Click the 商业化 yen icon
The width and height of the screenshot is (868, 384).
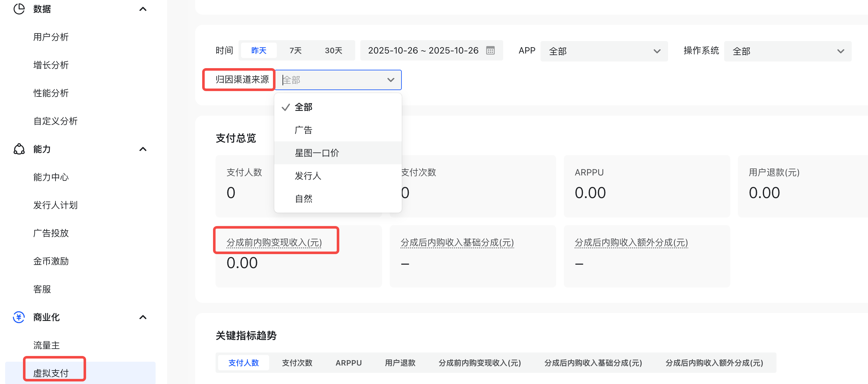coord(19,317)
